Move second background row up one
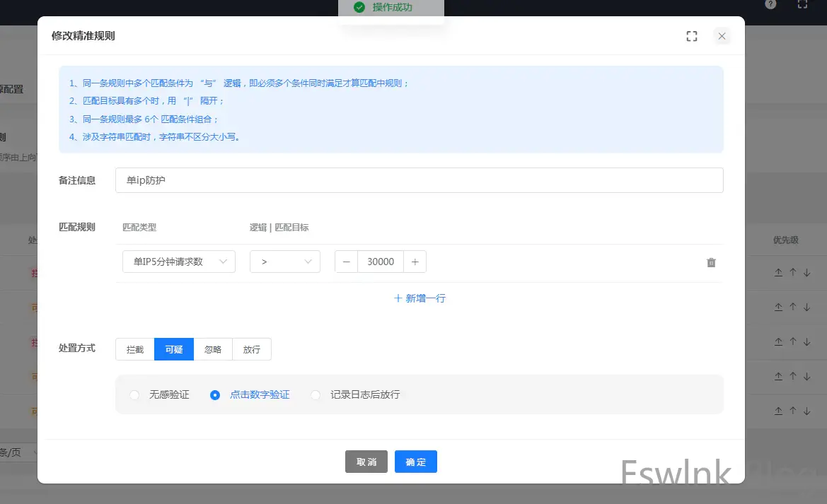Viewport: 827px width, 504px height. pyautogui.click(x=793, y=307)
